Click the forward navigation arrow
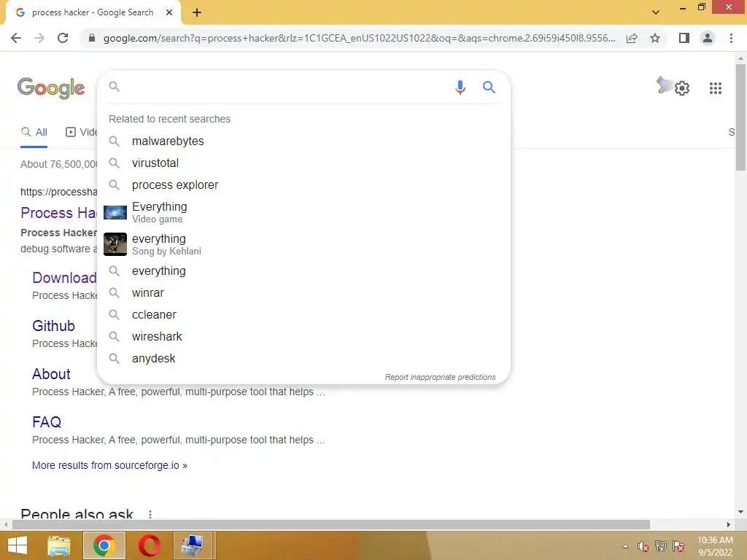 click(39, 38)
